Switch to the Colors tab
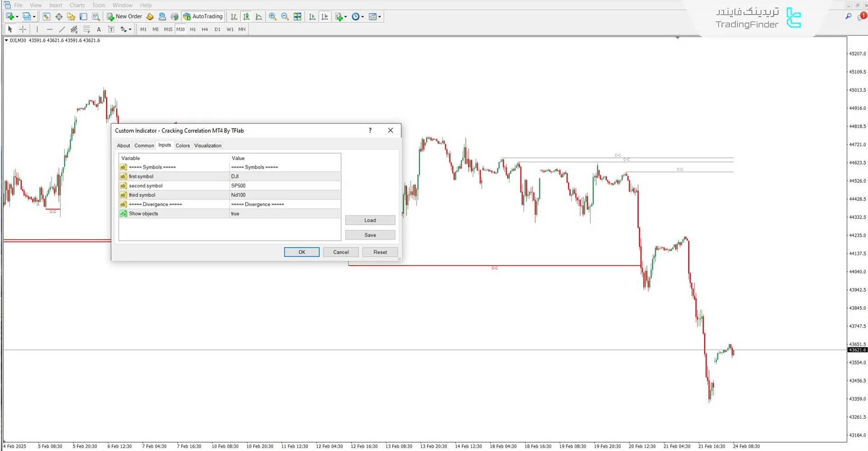The image size is (868, 451). coord(183,145)
